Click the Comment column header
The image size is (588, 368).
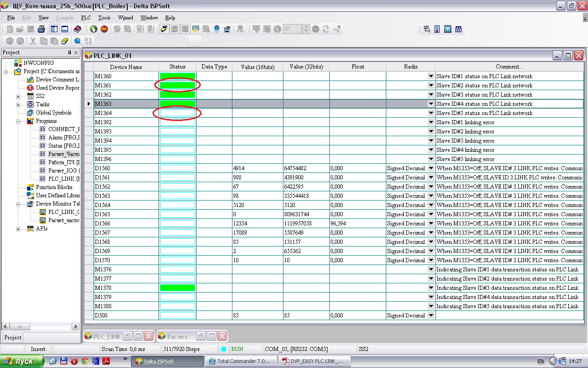pos(509,67)
